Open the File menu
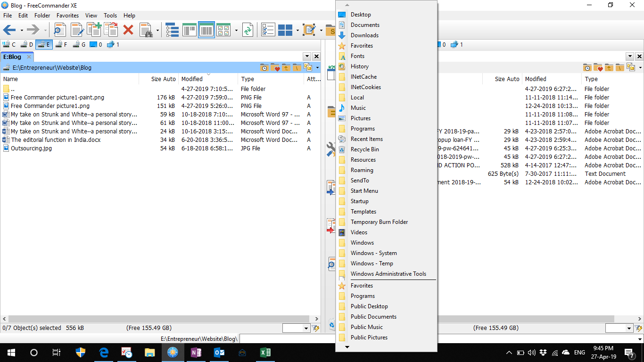The image size is (644, 362). pyautogui.click(x=8, y=16)
